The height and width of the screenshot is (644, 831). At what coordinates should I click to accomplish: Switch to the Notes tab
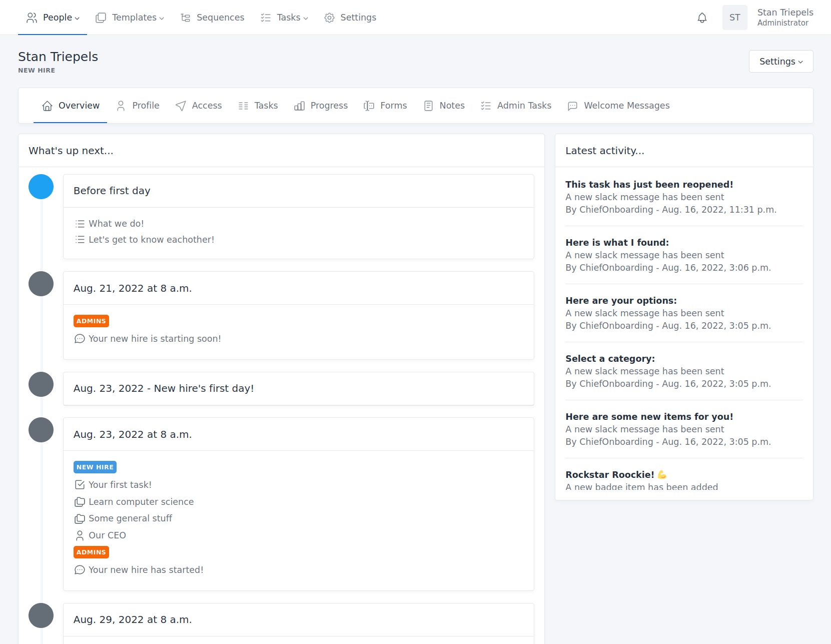point(444,106)
